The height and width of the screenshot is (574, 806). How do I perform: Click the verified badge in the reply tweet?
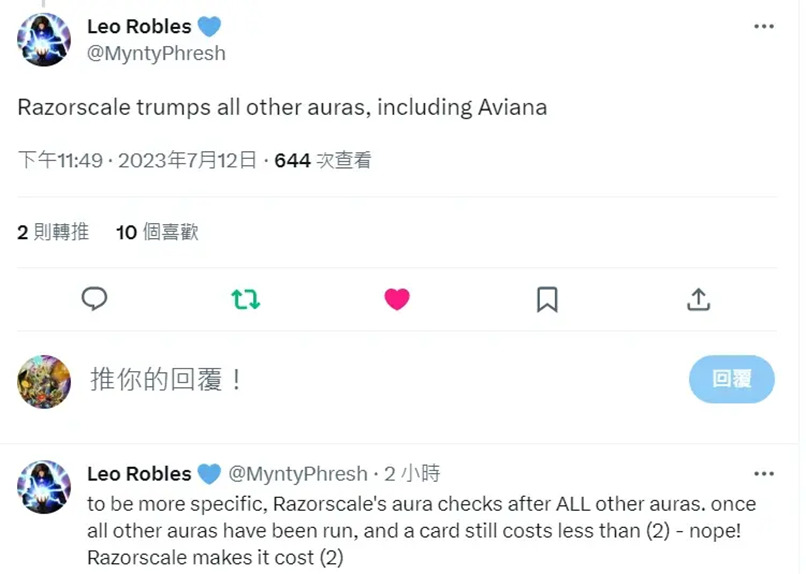click(209, 473)
